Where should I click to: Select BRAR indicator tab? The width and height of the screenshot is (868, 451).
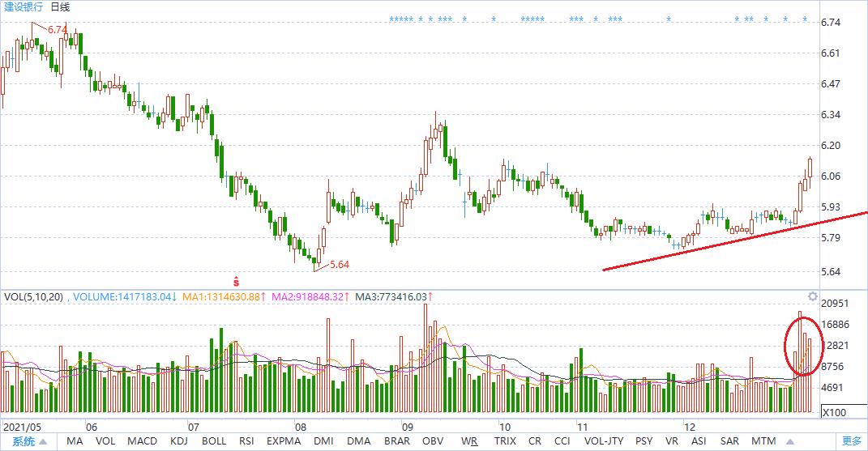(x=397, y=441)
